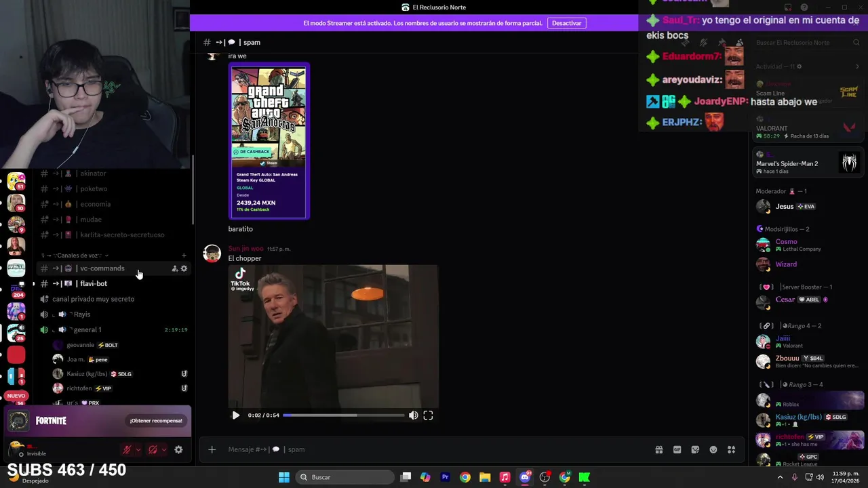The height and width of the screenshot is (488, 868).
Task: Claim the Fortnite reward with Obtener recompensa
Action: click(156, 421)
